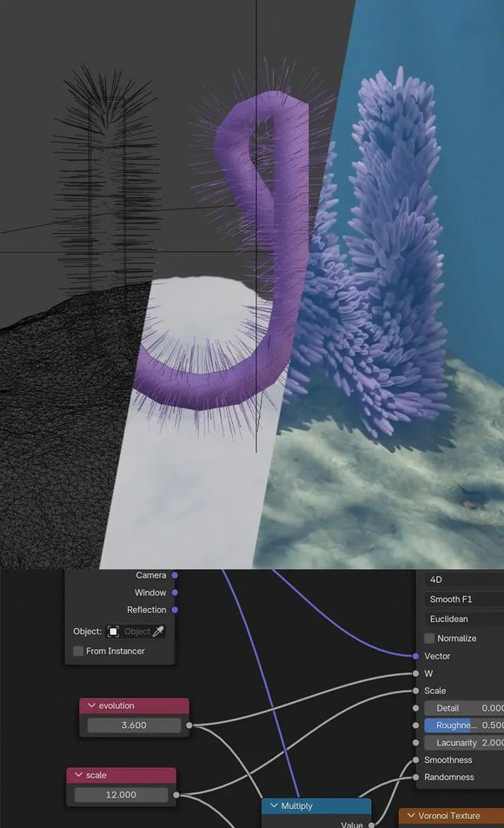
Task: Click the Randomness input socket
Action: point(415,778)
